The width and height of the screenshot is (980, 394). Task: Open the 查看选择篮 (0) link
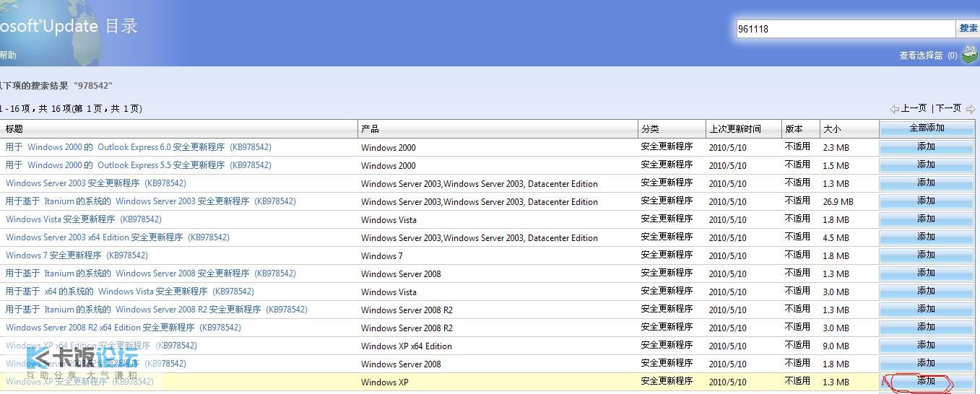click(x=928, y=56)
